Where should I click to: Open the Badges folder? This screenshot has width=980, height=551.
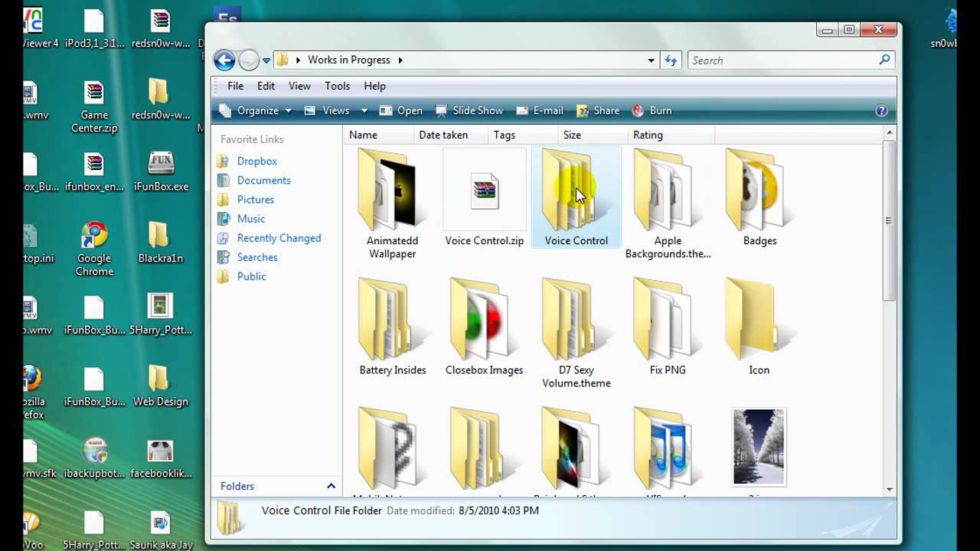(759, 197)
